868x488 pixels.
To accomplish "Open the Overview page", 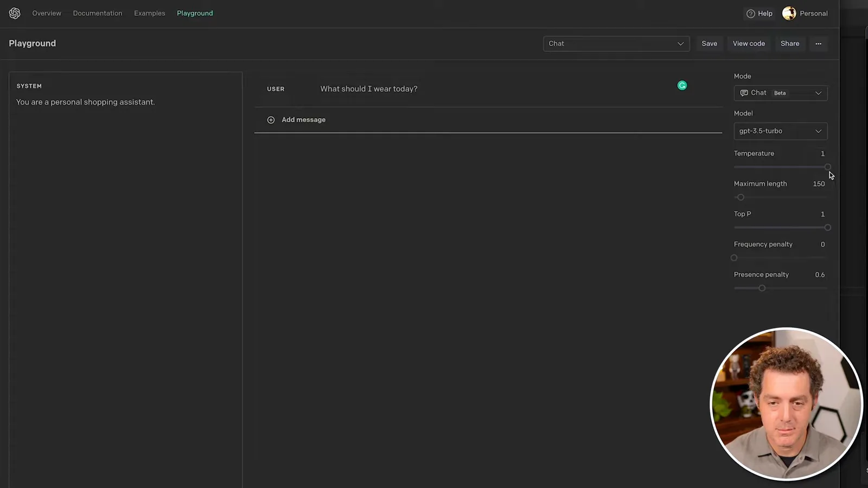I will (x=47, y=13).
